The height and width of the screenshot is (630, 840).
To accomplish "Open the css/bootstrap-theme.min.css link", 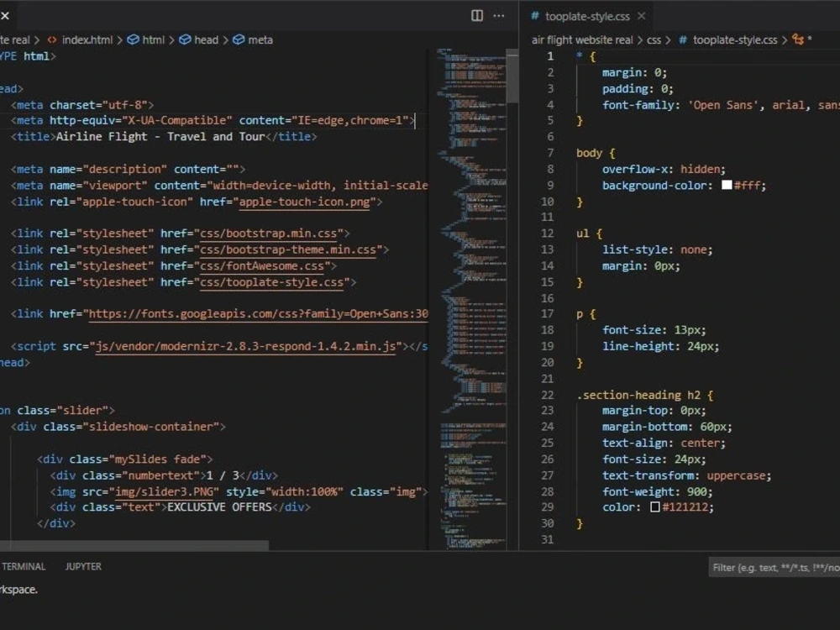I will point(288,249).
